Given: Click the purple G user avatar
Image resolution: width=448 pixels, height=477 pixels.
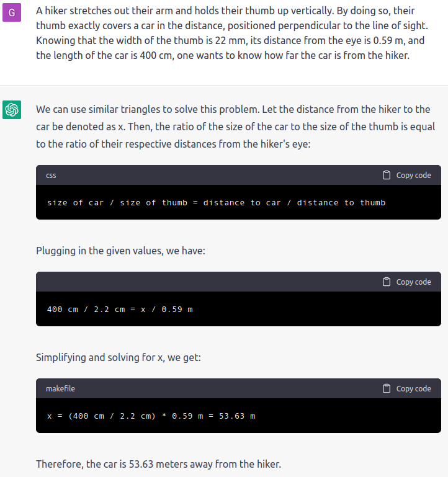Looking at the screenshot, I should click(x=12, y=12).
